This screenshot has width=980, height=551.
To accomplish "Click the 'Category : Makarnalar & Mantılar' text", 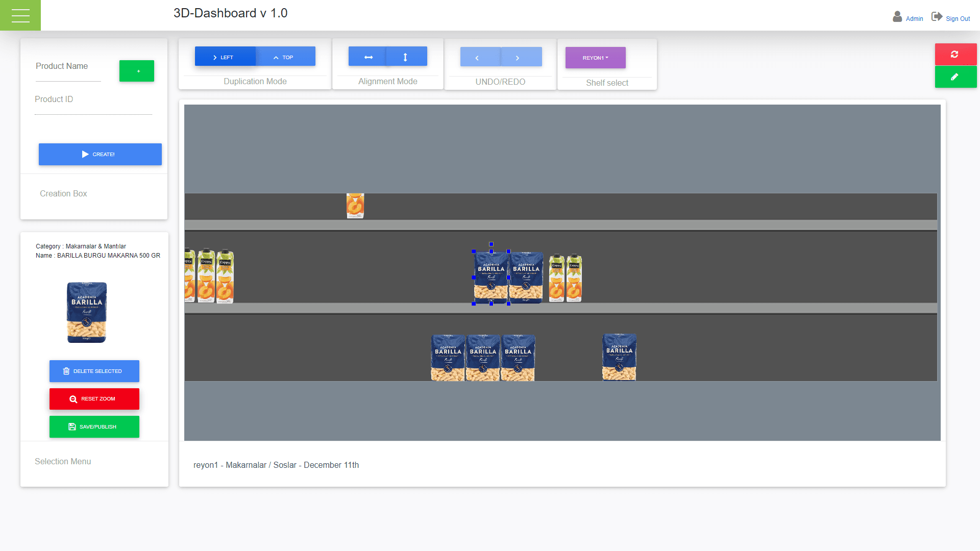I will coord(81,246).
